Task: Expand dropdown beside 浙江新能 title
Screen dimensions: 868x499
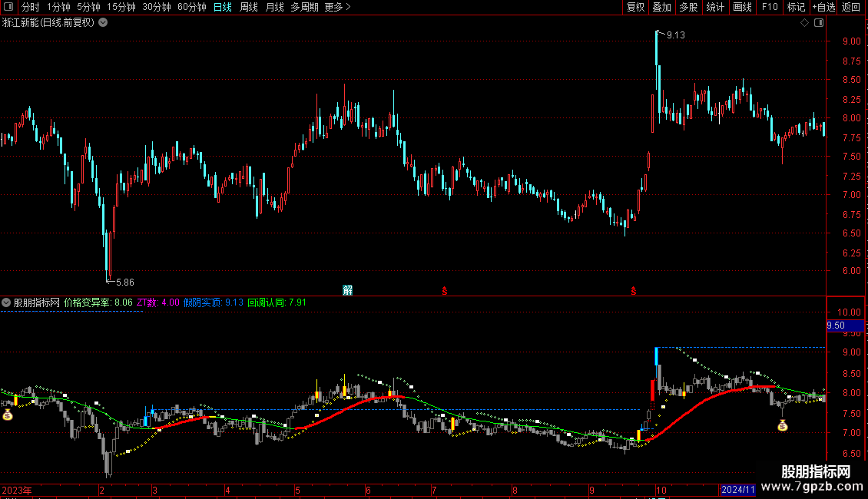Action: pyautogui.click(x=103, y=23)
